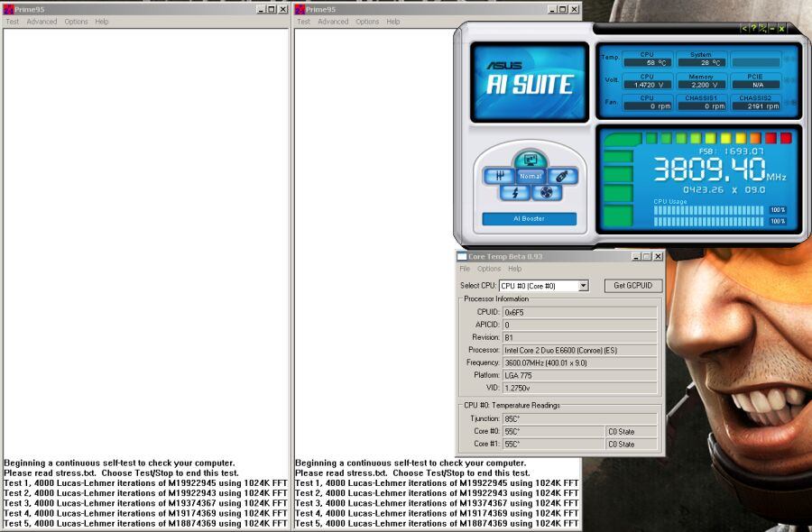The height and width of the screenshot is (532, 812).
Task: Minimize AI Suite with the green dash icon
Action: point(772,29)
